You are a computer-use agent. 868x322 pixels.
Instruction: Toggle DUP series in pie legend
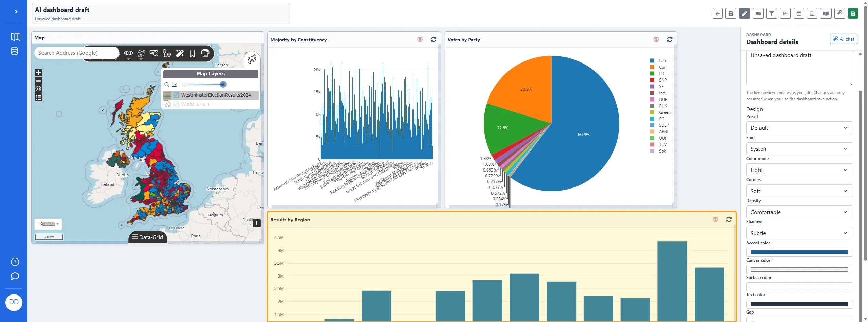pos(658,100)
